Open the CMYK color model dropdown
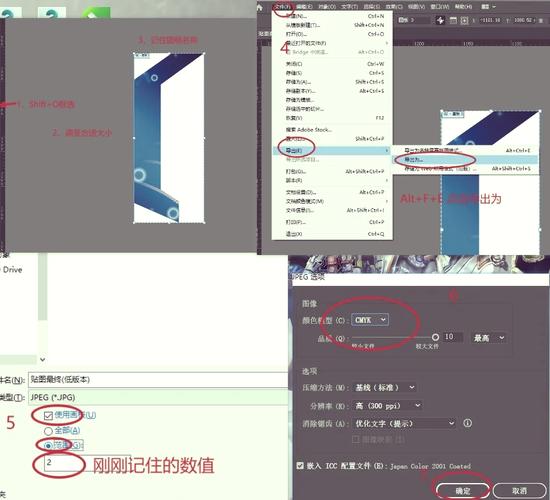 370,320
